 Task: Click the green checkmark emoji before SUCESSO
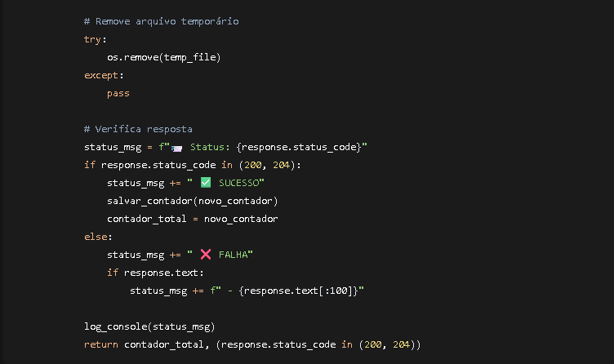(205, 183)
